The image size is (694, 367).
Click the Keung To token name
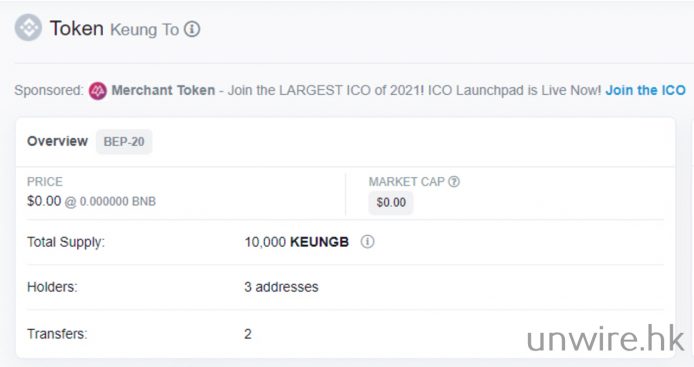point(144,30)
